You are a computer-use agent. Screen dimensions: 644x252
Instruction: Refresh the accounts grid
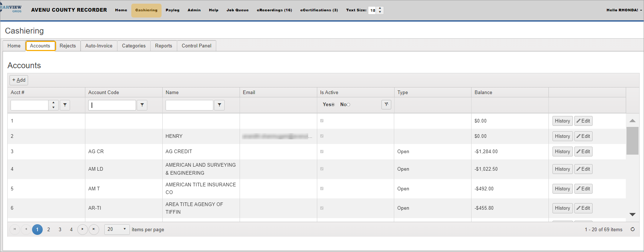click(633, 229)
